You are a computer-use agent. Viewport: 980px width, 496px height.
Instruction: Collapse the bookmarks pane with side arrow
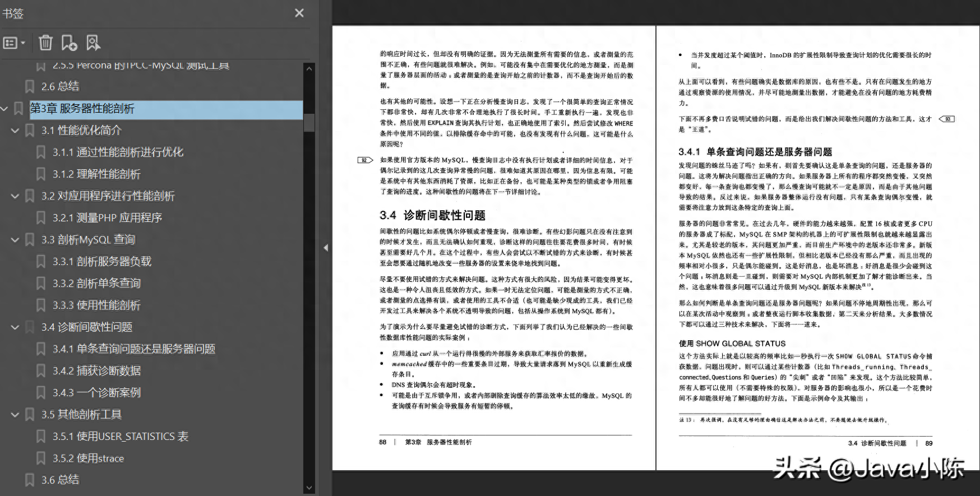click(x=326, y=248)
